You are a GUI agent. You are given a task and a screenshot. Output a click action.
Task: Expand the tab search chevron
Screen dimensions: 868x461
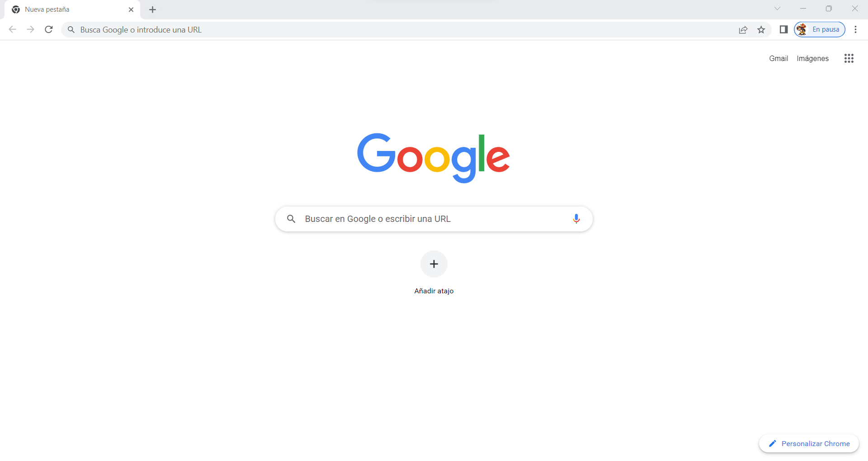pos(777,9)
